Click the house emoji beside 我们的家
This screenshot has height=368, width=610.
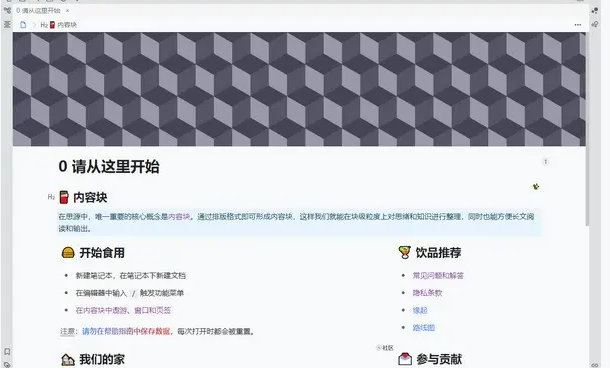tap(68, 359)
